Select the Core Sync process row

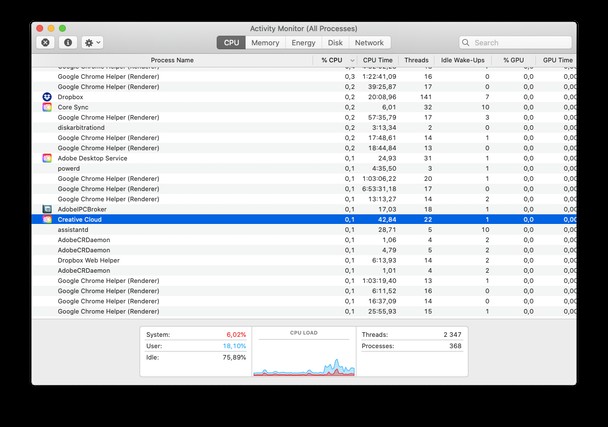(304, 107)
